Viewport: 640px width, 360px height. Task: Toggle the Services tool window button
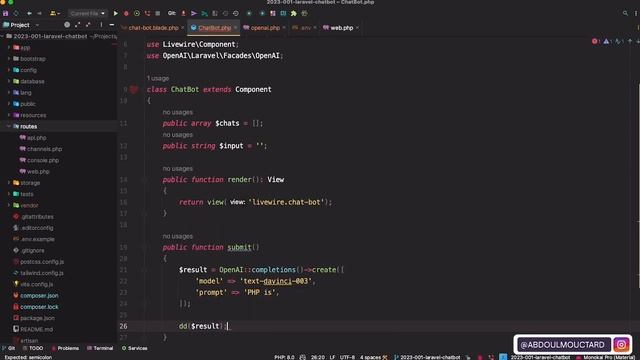coord(135,348)
